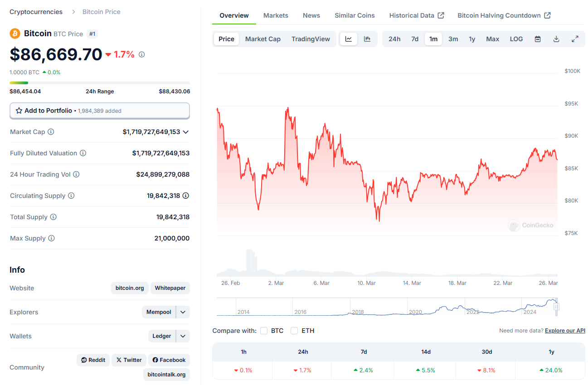Click info icon next to 24 Hour Trading Vol

[x=76, y=174]
